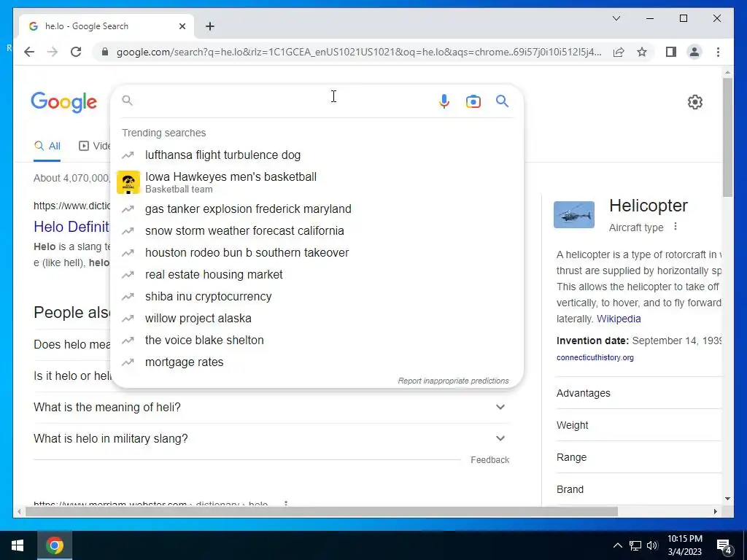Click scrollbar down arrow at bottom right
This screenshot has width=747, height=560.
(x=727, y=499)
